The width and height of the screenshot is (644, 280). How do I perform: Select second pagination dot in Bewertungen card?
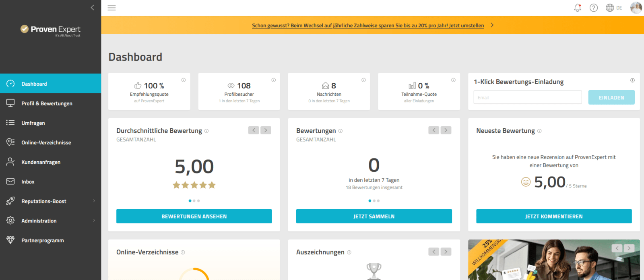tap(374, 200)
